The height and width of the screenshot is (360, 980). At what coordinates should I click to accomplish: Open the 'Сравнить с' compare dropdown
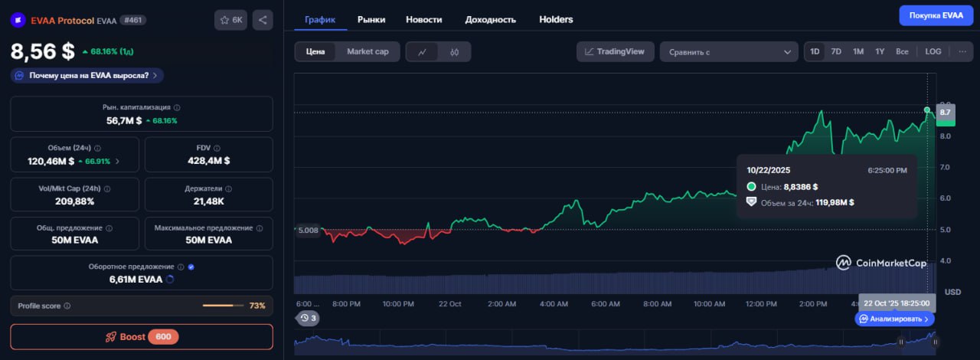pos(729,52)
